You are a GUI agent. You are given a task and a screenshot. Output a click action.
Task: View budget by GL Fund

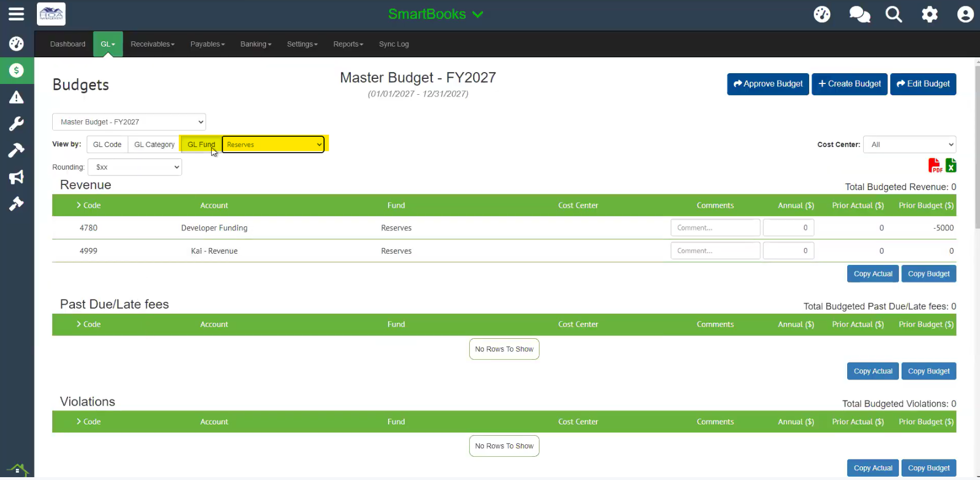[201, 145]
